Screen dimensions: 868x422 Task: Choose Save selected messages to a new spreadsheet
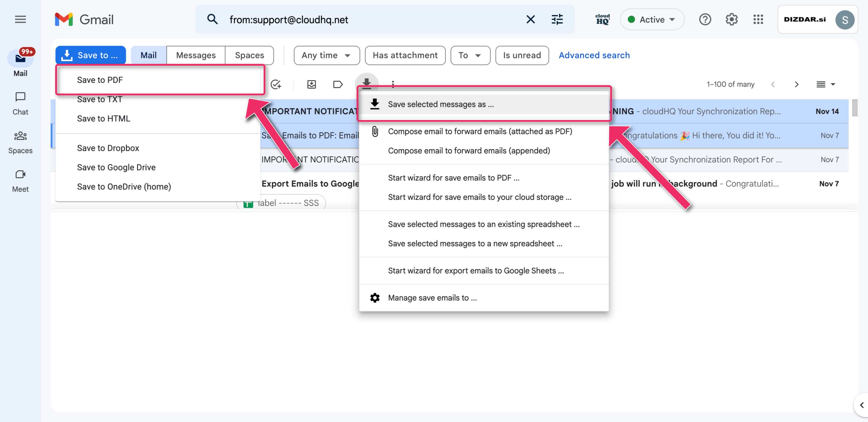[484, 244]
